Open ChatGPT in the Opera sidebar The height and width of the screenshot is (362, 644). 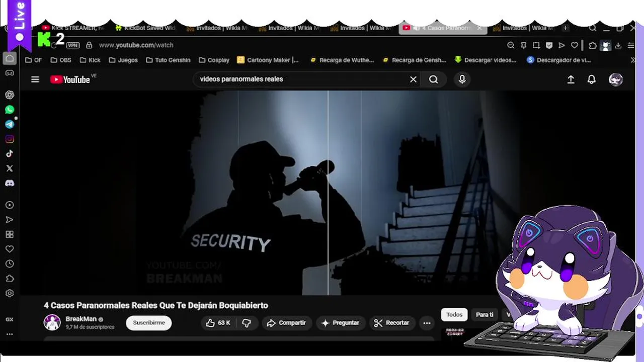click(10, 95)
